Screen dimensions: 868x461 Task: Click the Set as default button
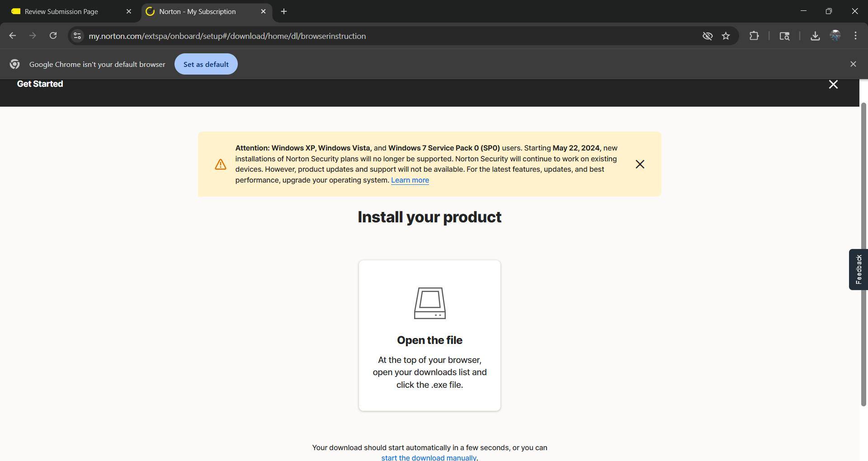(x=206, y=64)
